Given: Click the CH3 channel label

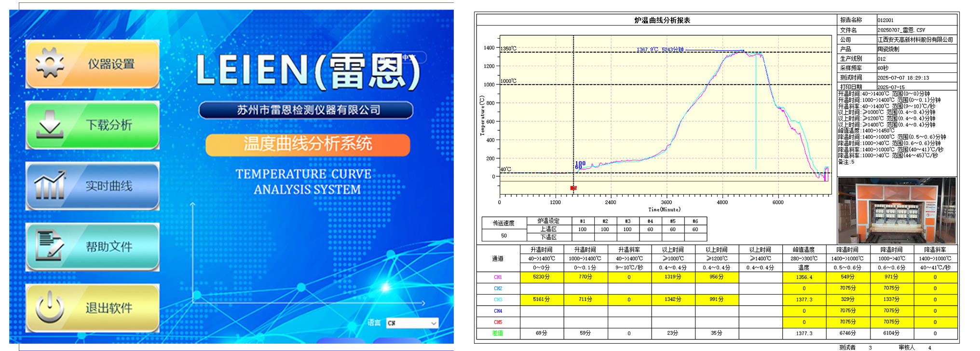Looking at the screenshot, I should tap(498, 300).
